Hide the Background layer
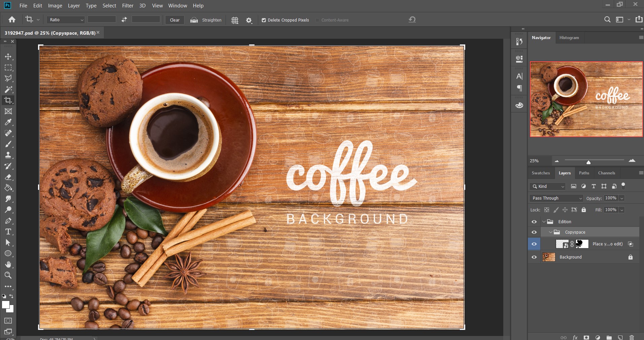Screen dimensions: 644x340 (534, 257)
